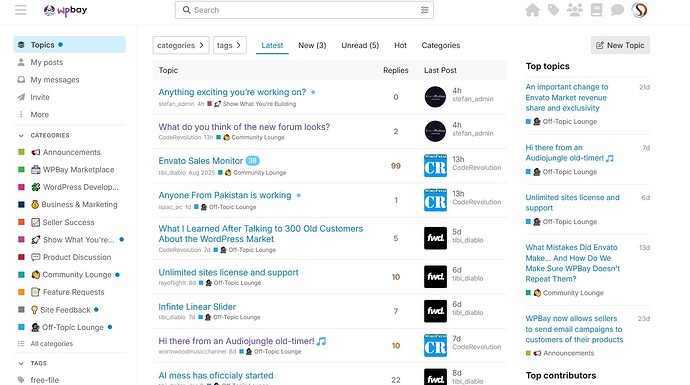Open topic What do you think of the new forum looks?
The width and height of the screenshot is (690, 385).
pos(244,127)
